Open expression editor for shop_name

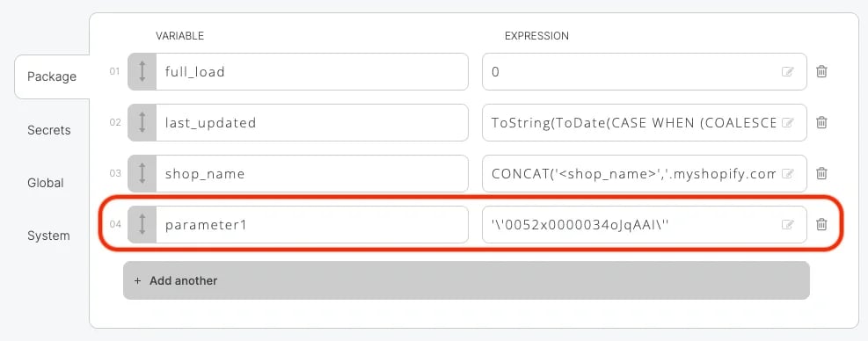pos(787,173)
